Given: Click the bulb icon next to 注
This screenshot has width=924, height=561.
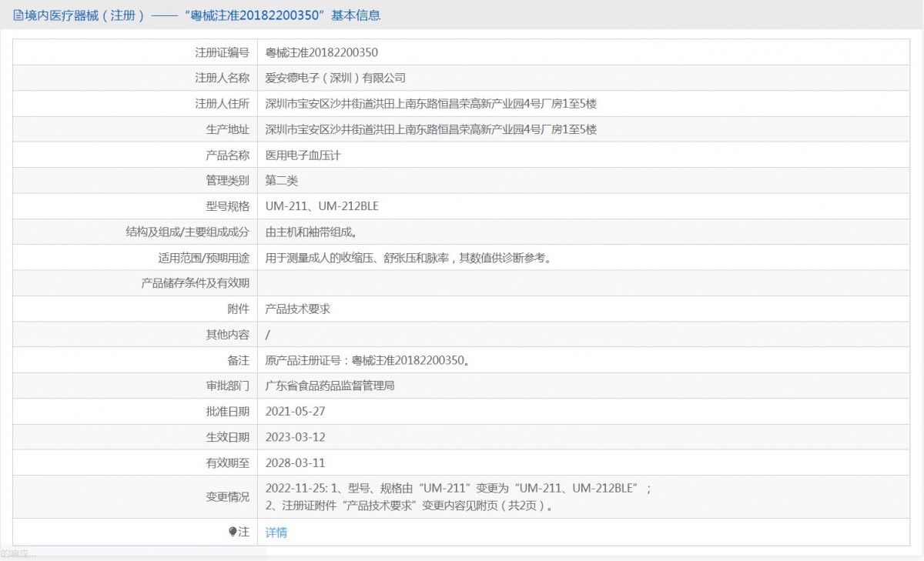Looking at the screenshot, I should click(233, 532).
